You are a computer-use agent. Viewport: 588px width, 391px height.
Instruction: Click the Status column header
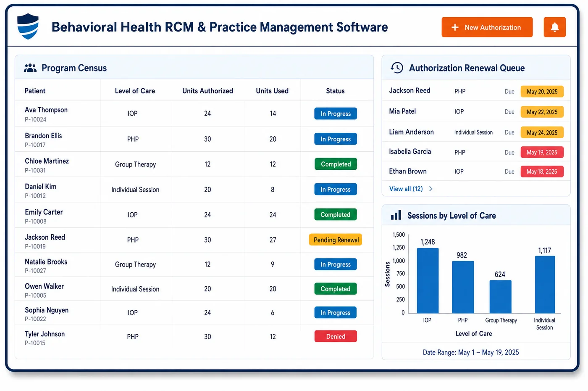(x=335, y=91)
